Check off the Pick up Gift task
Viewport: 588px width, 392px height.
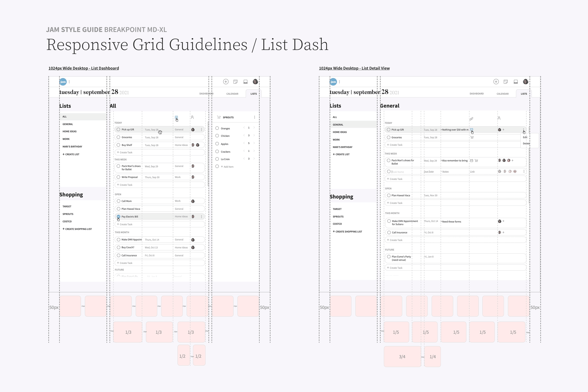tap(119, 130)
